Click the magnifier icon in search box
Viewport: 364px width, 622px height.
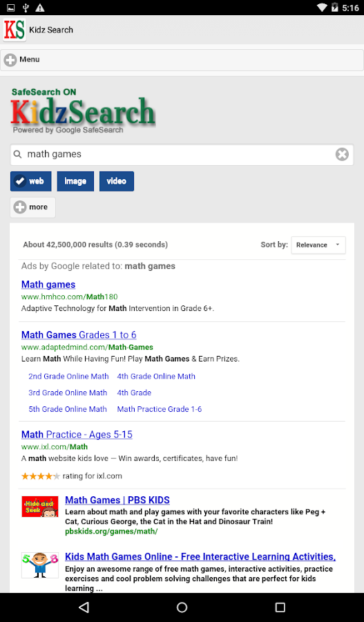[17, 154]
